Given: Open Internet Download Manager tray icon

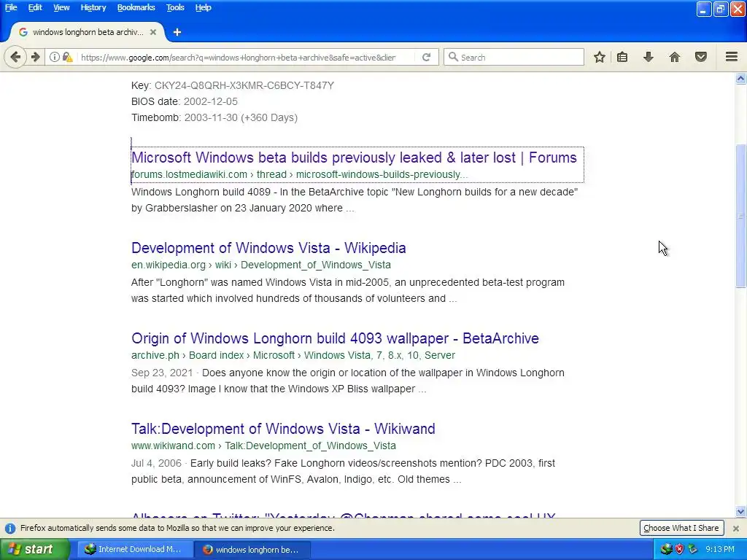Looking at the screenshot, I should click(x=666, y=549).
